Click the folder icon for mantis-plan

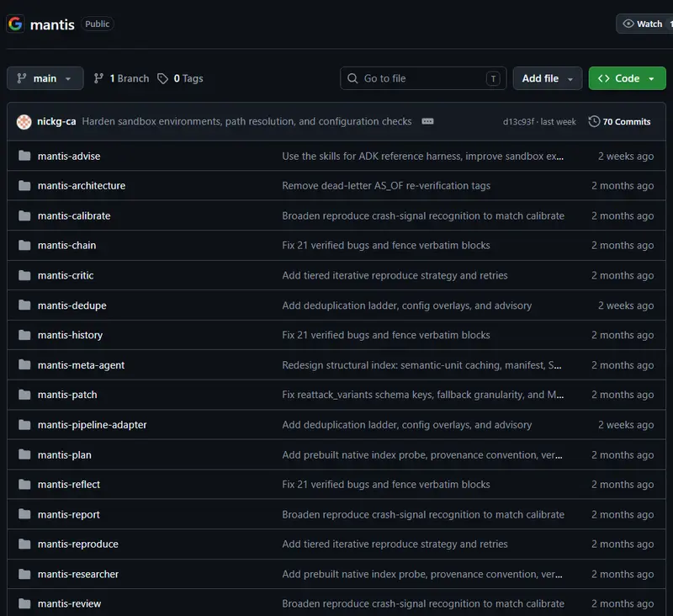24,454
